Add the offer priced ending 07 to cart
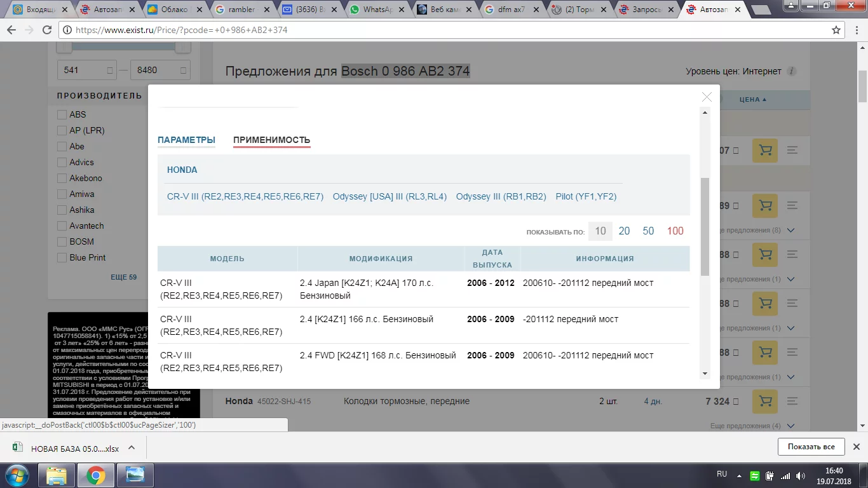Image resolution: width=868 pixels, height=488 pixels. pyautogui.click(x=765, y=151)
